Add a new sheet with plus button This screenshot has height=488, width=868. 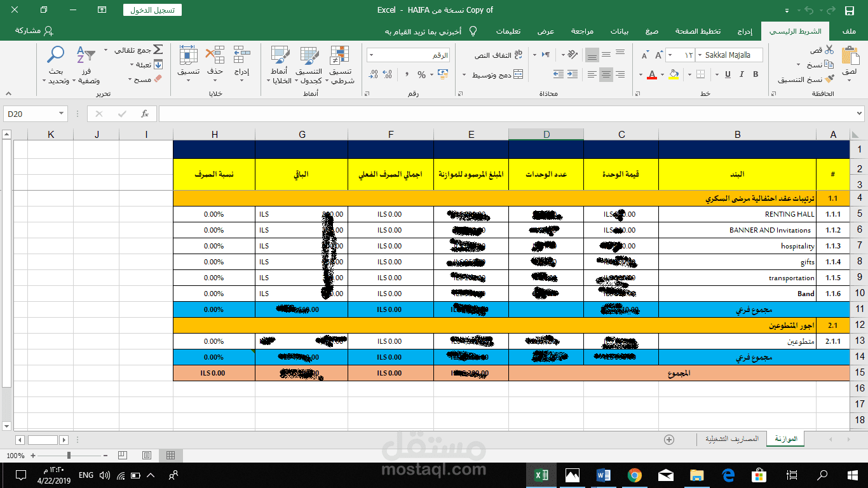point(668,439)
